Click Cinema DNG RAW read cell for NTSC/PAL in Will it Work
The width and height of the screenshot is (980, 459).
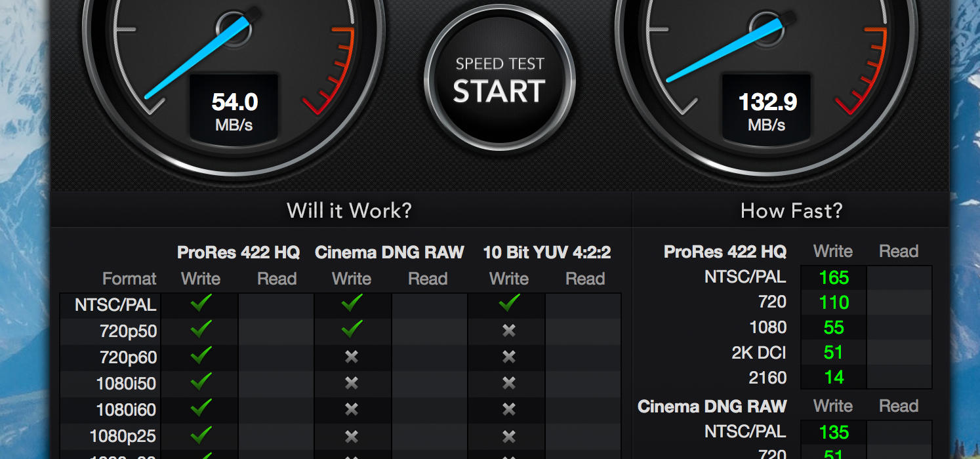coord(429,305)
